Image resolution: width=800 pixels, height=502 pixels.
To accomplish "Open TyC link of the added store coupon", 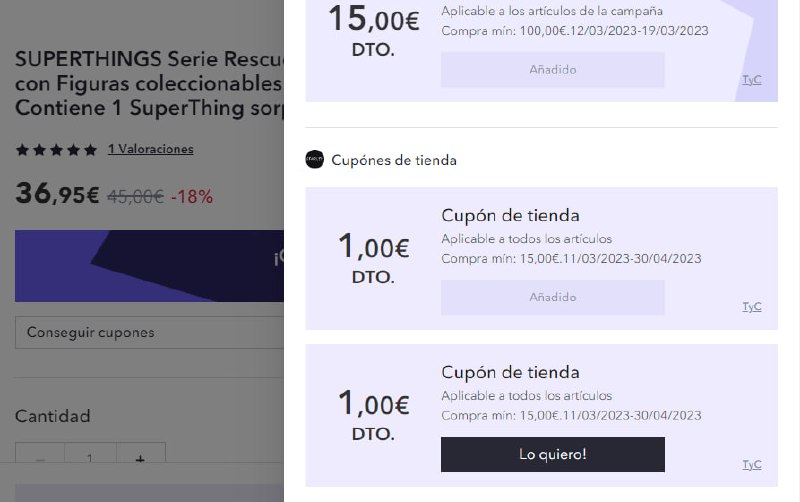I will (x=752, y=307).
